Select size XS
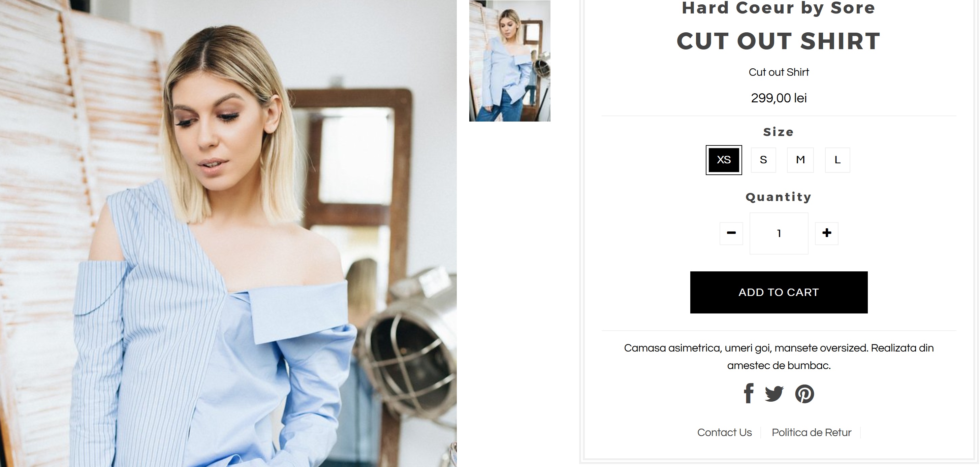The image size is (980, 467). pyautogui.click(x=724, y=160)
